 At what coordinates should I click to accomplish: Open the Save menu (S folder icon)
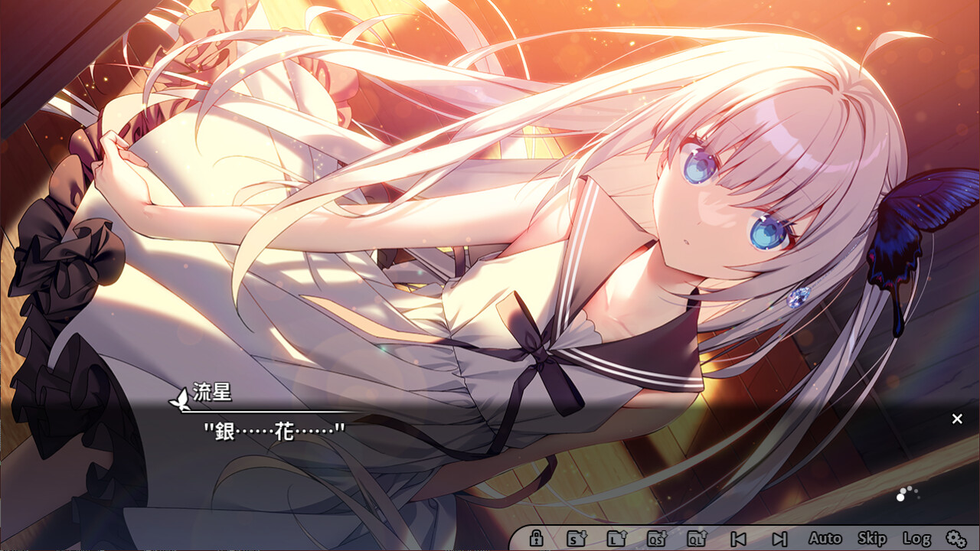click(576, 538)
